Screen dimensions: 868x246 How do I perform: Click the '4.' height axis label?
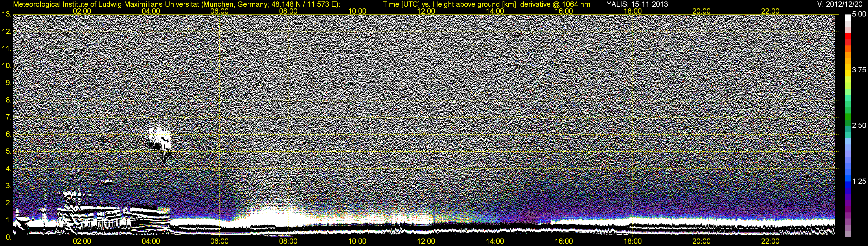pos(8,168)
